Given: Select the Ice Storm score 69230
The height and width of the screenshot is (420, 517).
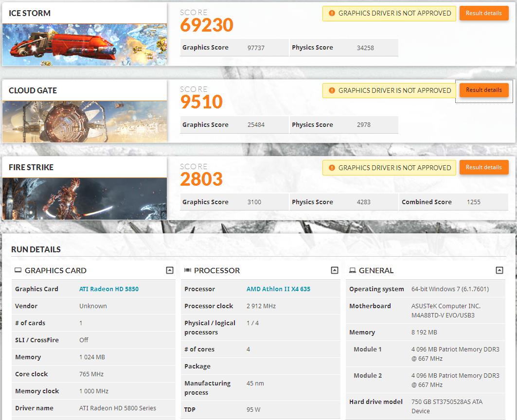Looking at the screenshot, I should click(207, 25).
